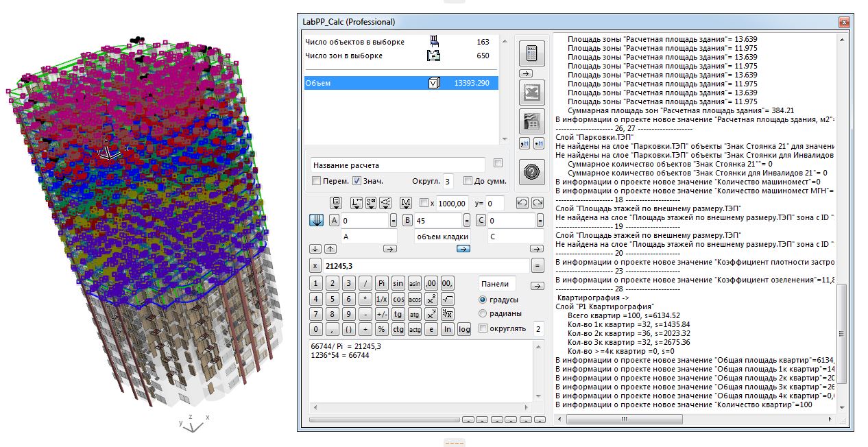Open help with the question mark icon

tap(533, 171)
